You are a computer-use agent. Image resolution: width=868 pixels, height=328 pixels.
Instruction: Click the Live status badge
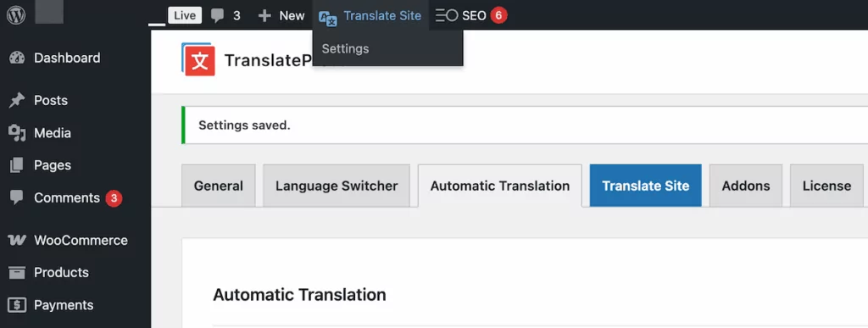(184, 15)
